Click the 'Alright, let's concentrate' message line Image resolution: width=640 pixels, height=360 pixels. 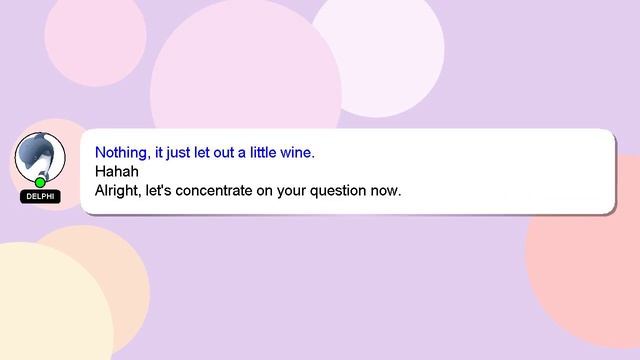coord(248,191)
